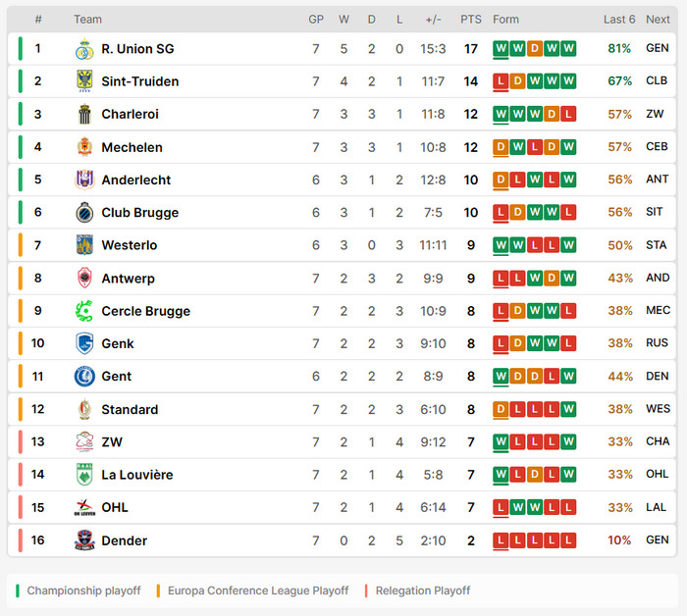The width and height of the screenshot is (687, 616).
Task: Select the Genk blue shield logo
Action: pyautogui.click(x=84, y=343)
